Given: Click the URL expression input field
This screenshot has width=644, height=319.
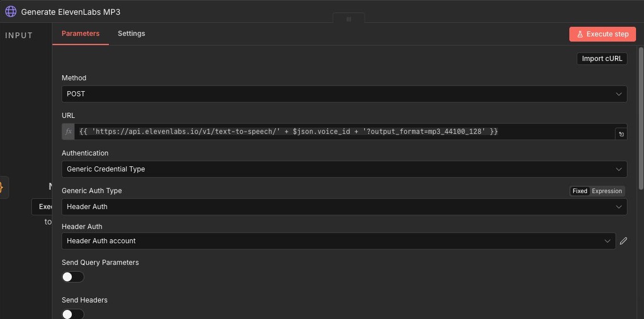Looking at the screenshot, I should click(x=344, y=132).
